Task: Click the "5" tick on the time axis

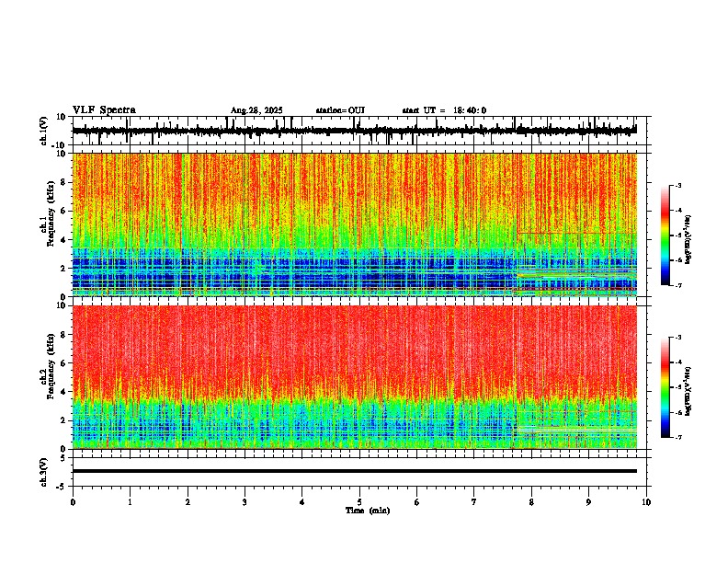Action: (359, 502)
